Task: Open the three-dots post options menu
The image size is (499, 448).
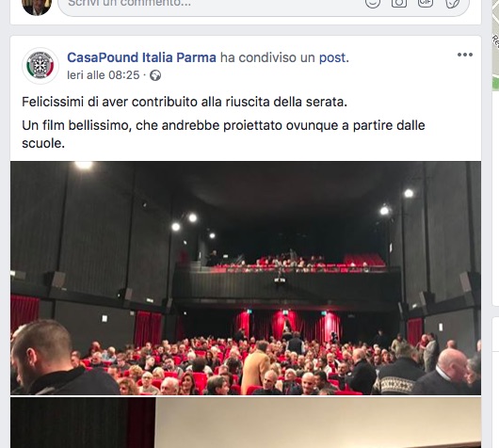Action: point(464,55)
